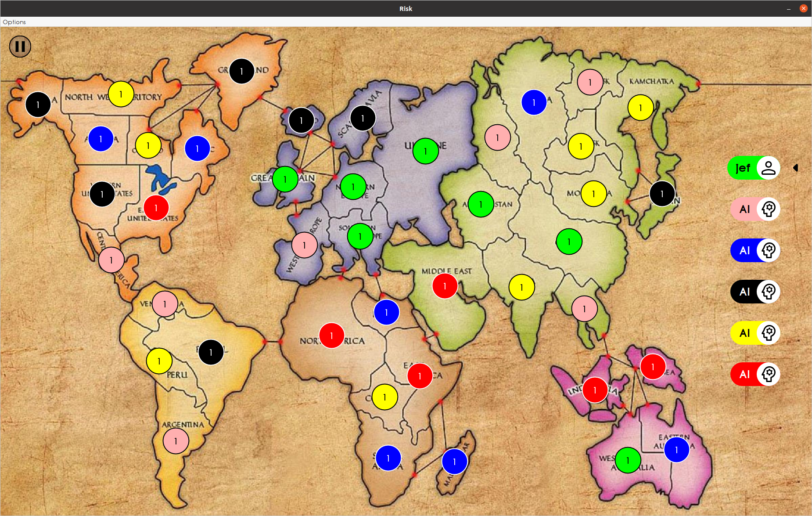Image resolution: width=812 pixels, height=516 pixels.
Task: Close the Risk window
Action: pos(803,8)
